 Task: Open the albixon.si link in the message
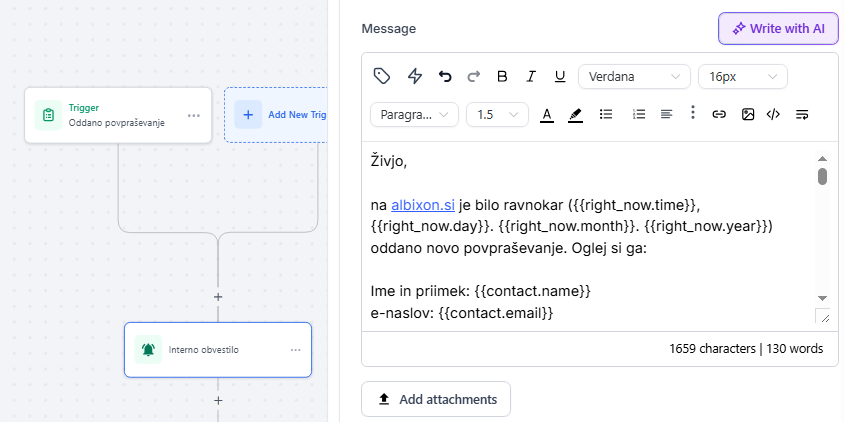coord(423,204)
